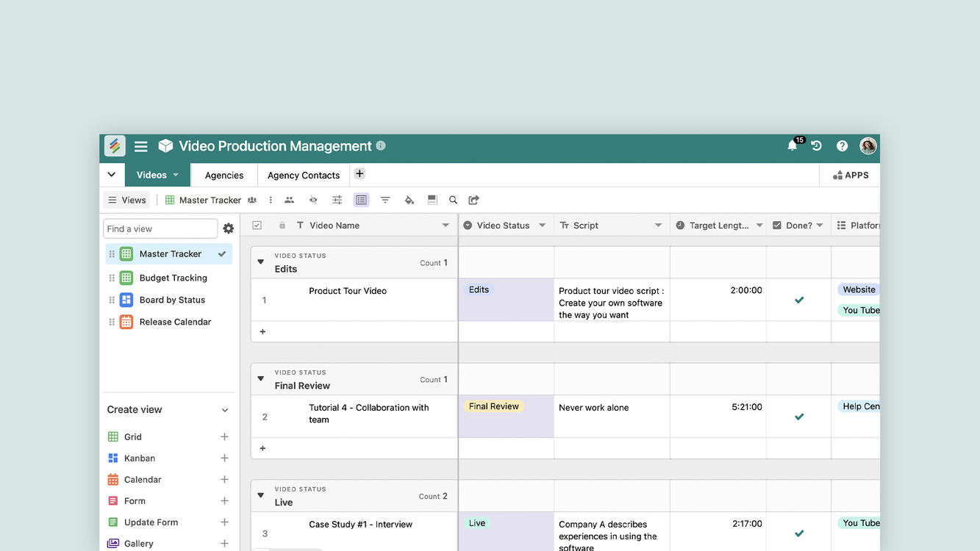980x551 pixels.
Task: Toggle Done checkmark for Product Tour Video
Action: [x=799, y=300]
